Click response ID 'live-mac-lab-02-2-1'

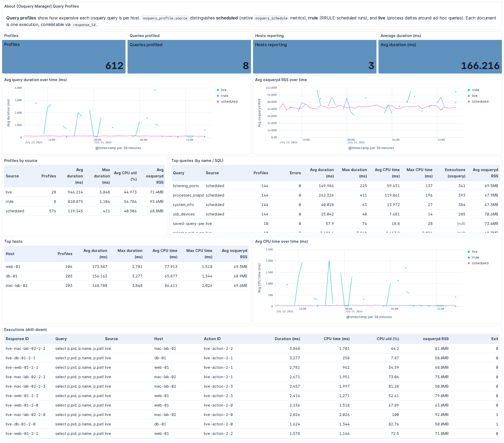point(25,377)
